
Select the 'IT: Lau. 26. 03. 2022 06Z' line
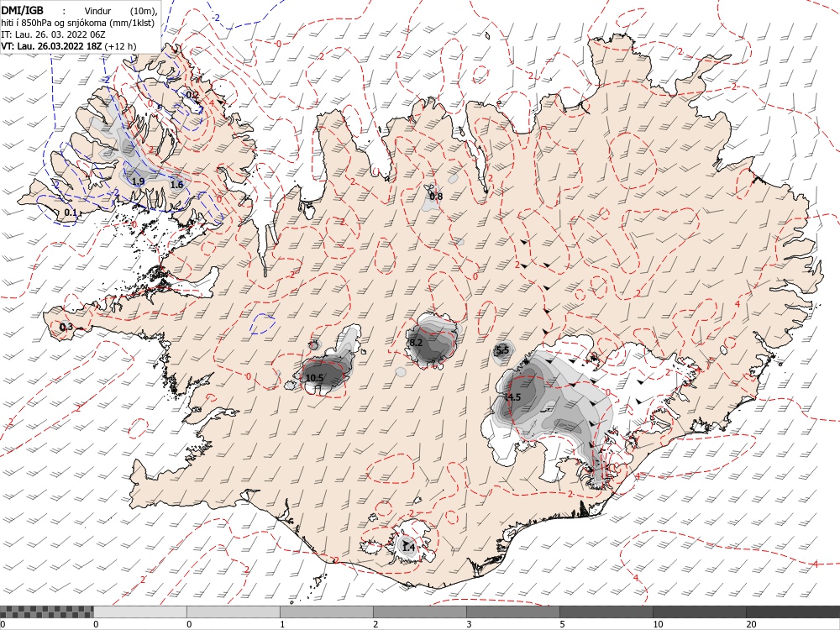(53, 34)
